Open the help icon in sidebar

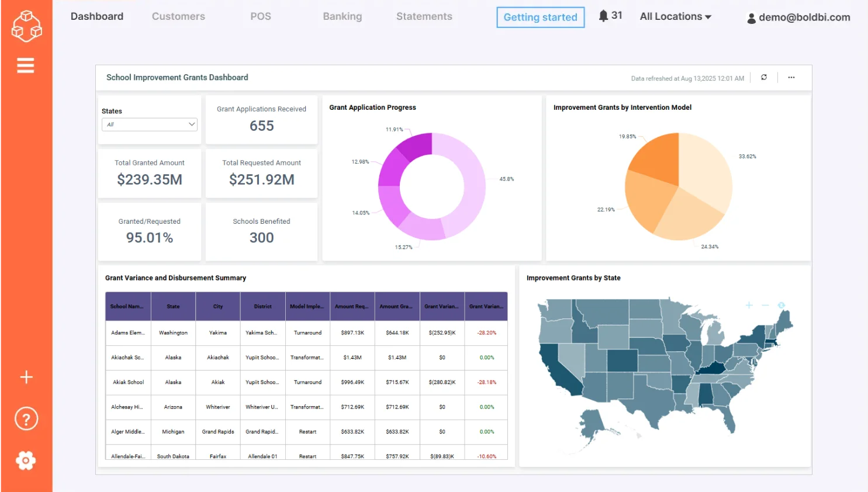point(26,418)
